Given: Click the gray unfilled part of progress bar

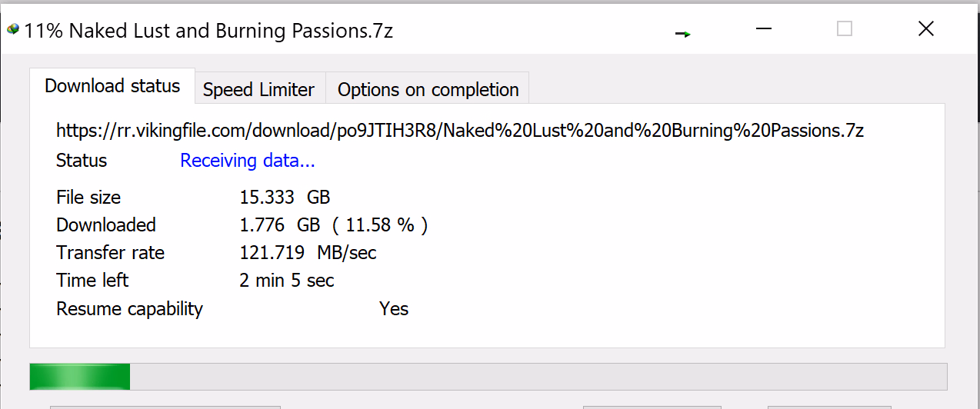Looking at the screenshot, I should tap(538, 377).
